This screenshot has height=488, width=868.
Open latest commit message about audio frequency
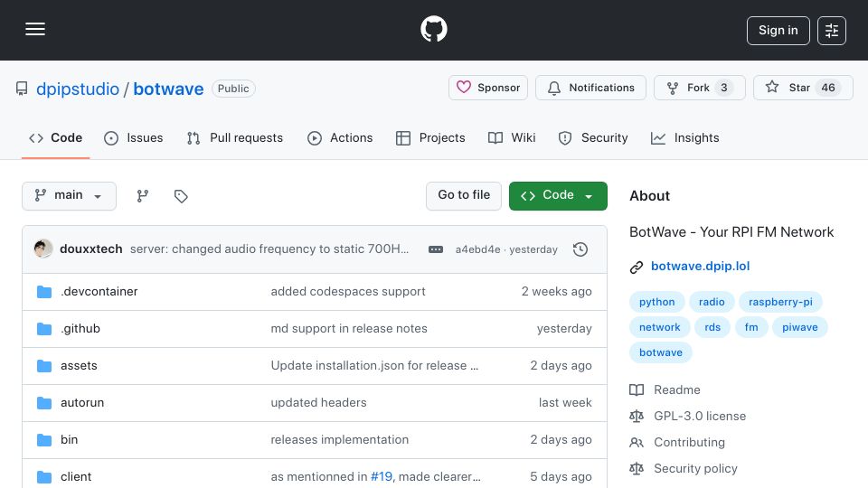pos(269,249)
